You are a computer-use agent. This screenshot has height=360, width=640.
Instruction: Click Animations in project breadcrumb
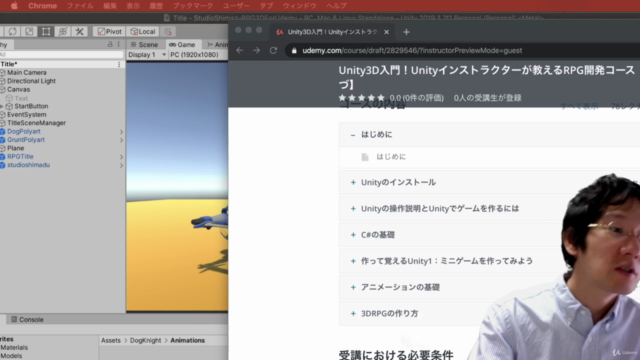(187, 340)
